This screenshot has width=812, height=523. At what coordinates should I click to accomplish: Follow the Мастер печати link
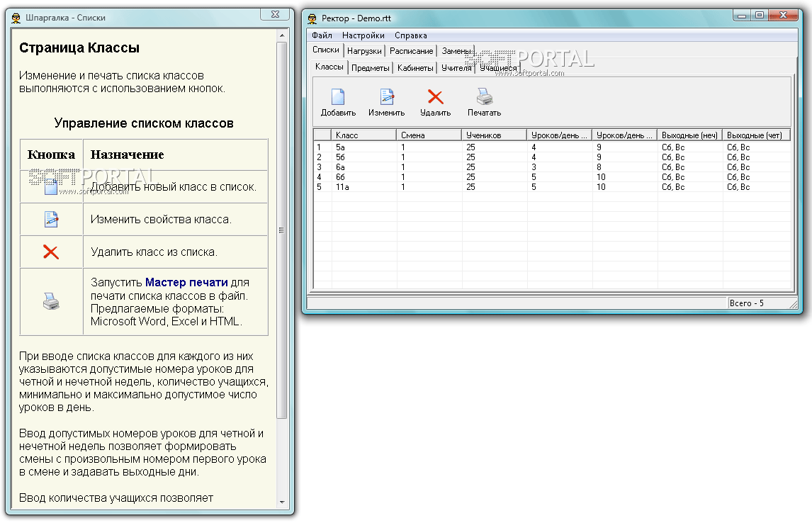click(x=186, y=282)
